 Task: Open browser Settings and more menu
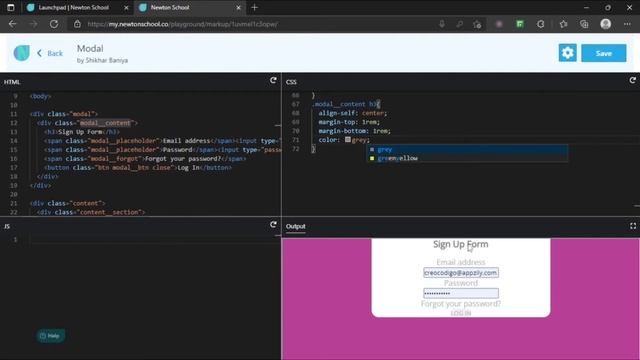(627, 24)
